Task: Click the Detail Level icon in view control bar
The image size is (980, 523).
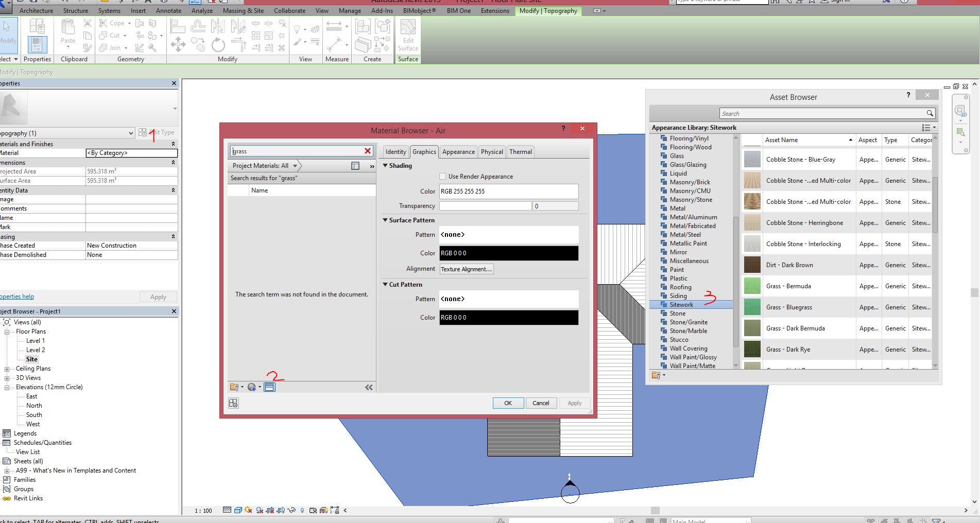Action: (x=227, y=510)
